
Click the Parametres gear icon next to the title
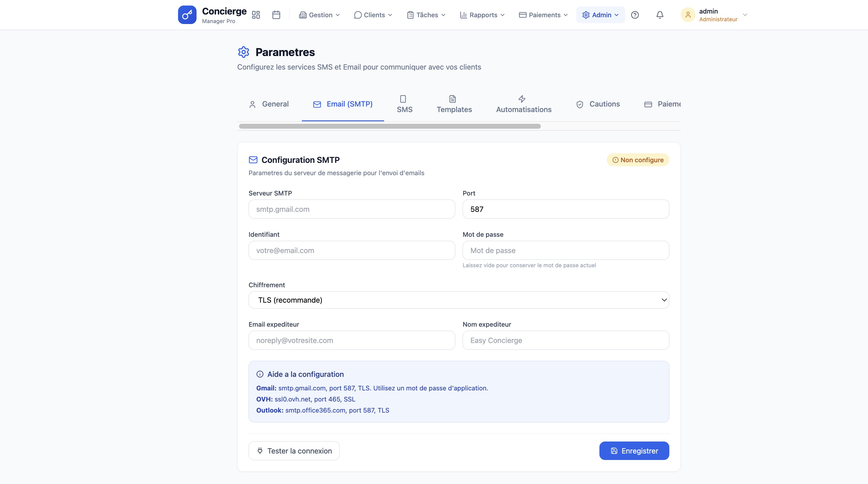click(x=244, y=52)
